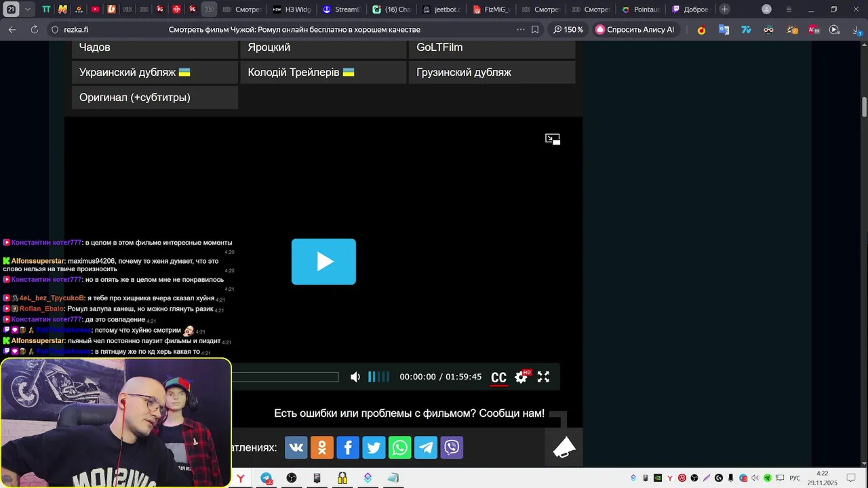
Task: Choose Оригинал (+субтитры) audio track
Action: coord(155,98)
